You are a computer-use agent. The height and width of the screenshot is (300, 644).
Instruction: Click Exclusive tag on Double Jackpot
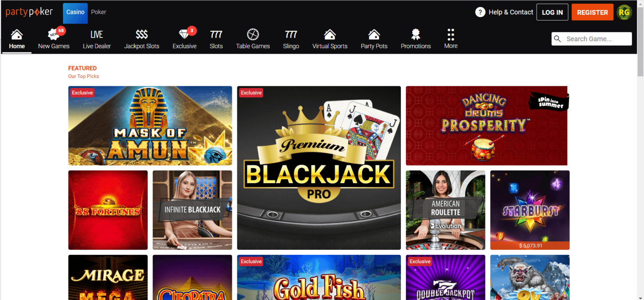coord(420,261)
